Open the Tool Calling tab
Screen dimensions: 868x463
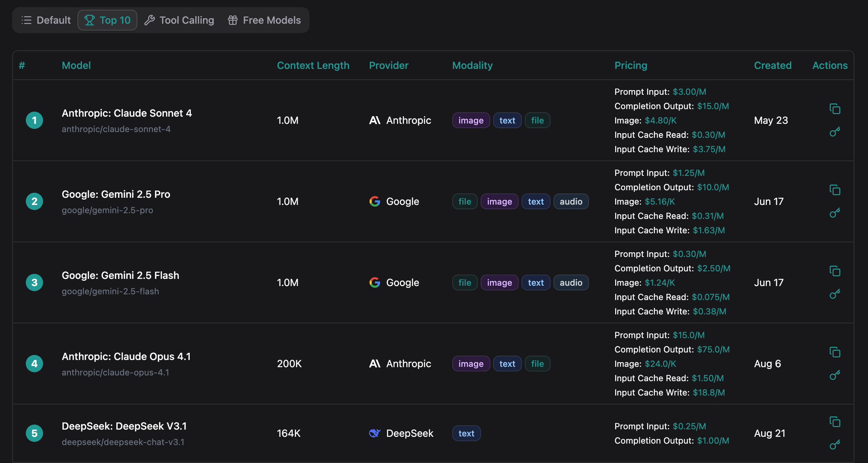[179, 20]
